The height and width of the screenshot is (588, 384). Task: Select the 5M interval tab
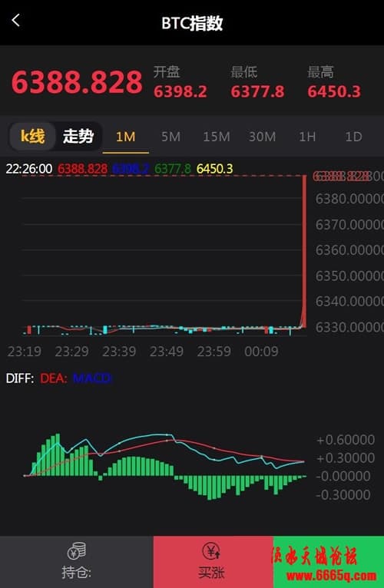point(170,137)
